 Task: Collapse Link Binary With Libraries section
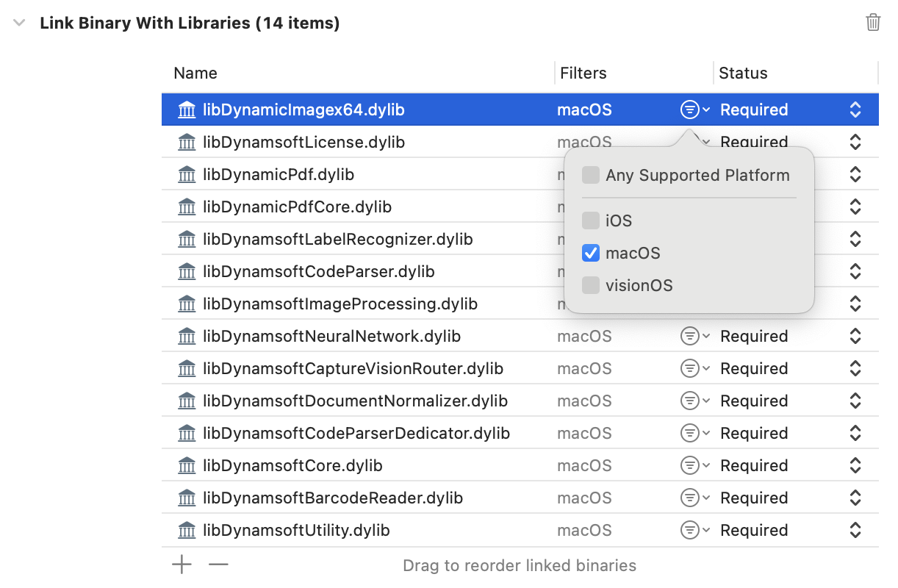20,24
